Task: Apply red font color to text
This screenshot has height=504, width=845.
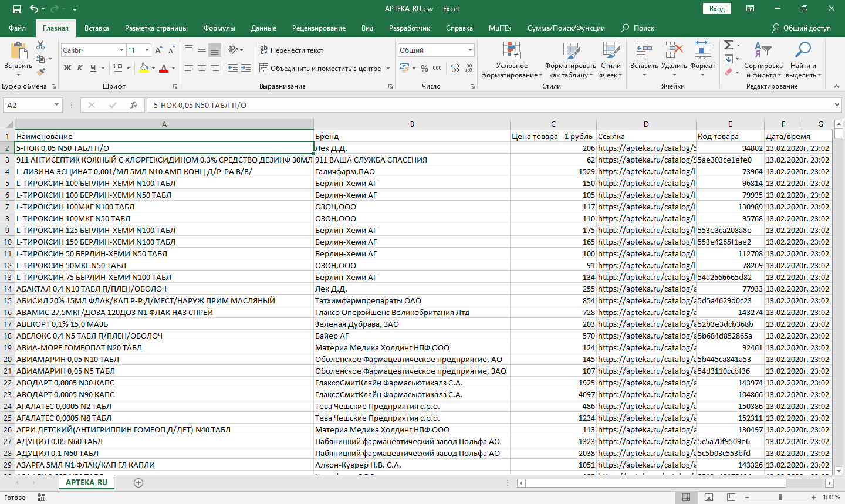Action: pyautogui.click(x=164, y=68)
